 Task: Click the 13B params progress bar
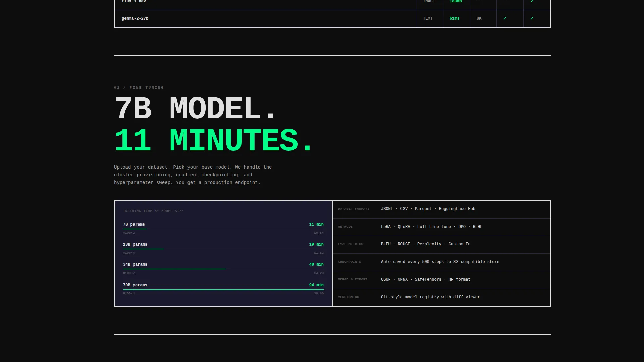(x=223, y=249)
